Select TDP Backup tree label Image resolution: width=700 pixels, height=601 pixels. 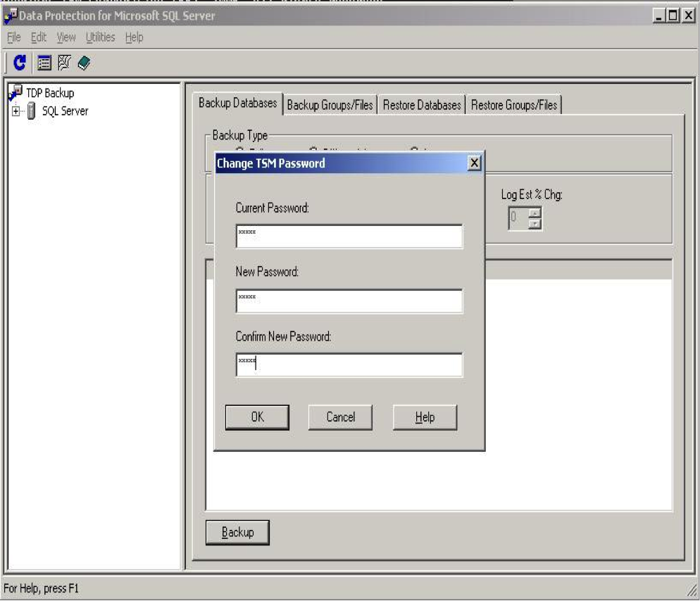coord(50,93)
